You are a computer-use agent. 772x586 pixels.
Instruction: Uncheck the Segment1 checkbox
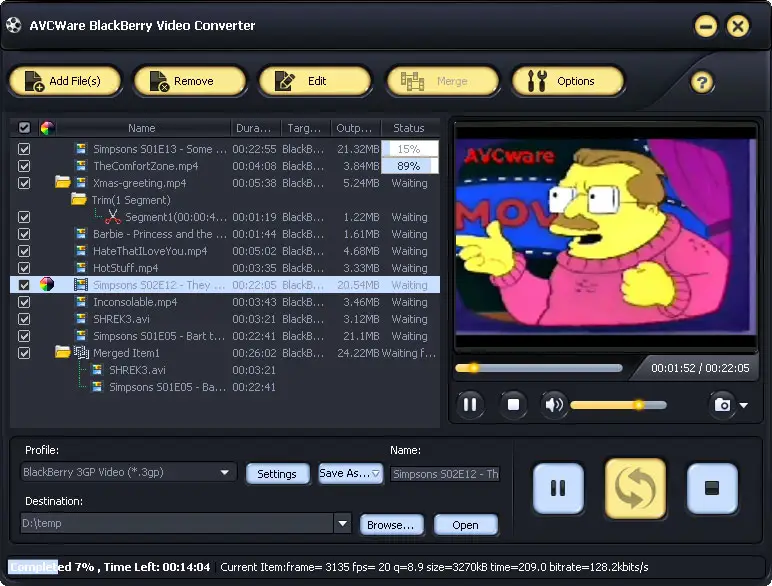24,217
